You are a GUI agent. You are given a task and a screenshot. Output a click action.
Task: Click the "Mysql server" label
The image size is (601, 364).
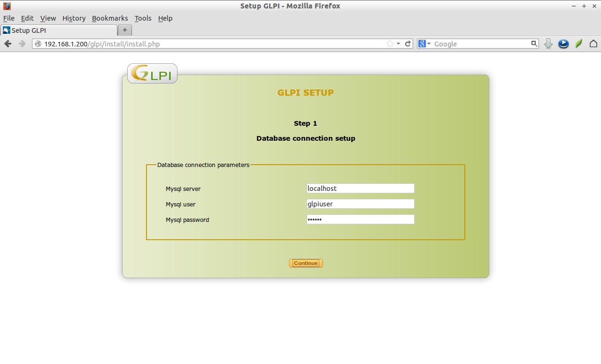pos(183,189)
